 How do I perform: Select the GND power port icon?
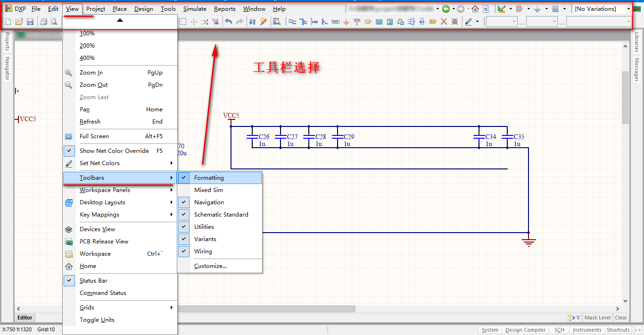pos(346,22)
